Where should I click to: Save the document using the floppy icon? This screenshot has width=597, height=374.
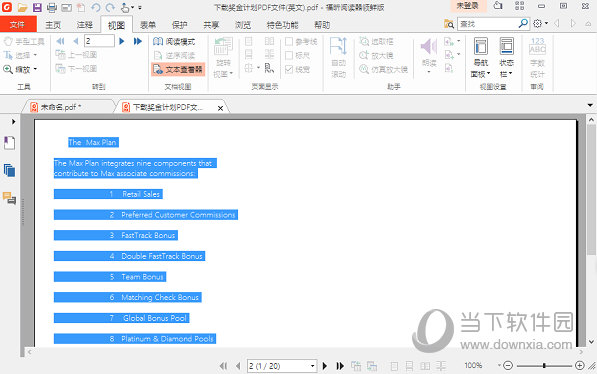(37, 7)
